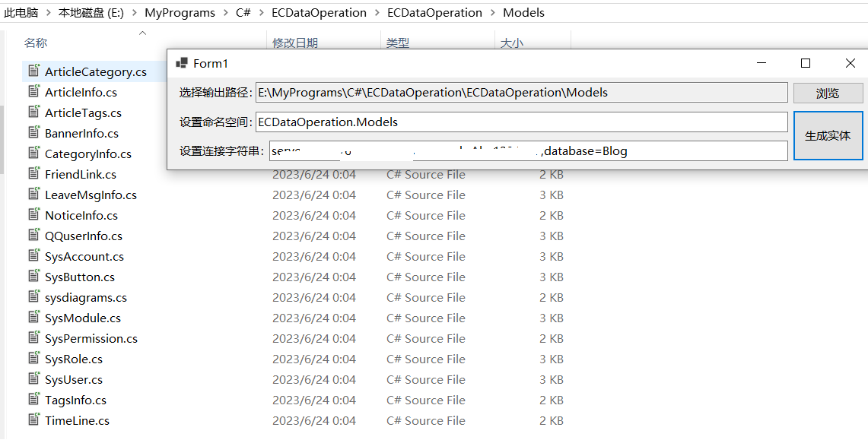Select the file name QQuserInfo.cs

coord(84,236)
